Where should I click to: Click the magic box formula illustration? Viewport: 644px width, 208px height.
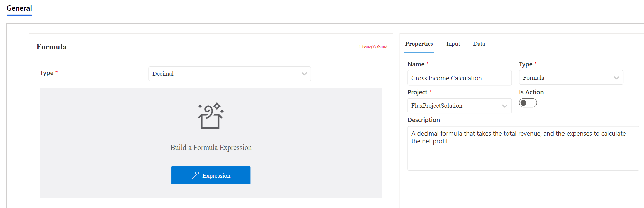point(211,116)
